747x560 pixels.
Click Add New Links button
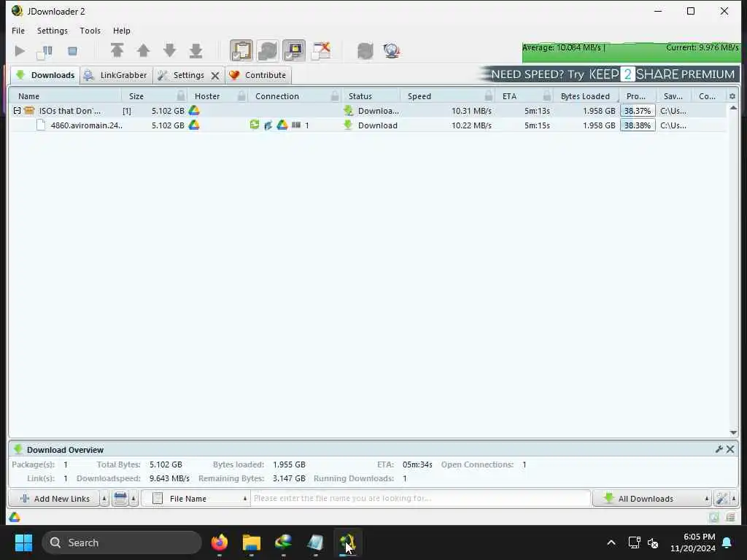(55, 499)
